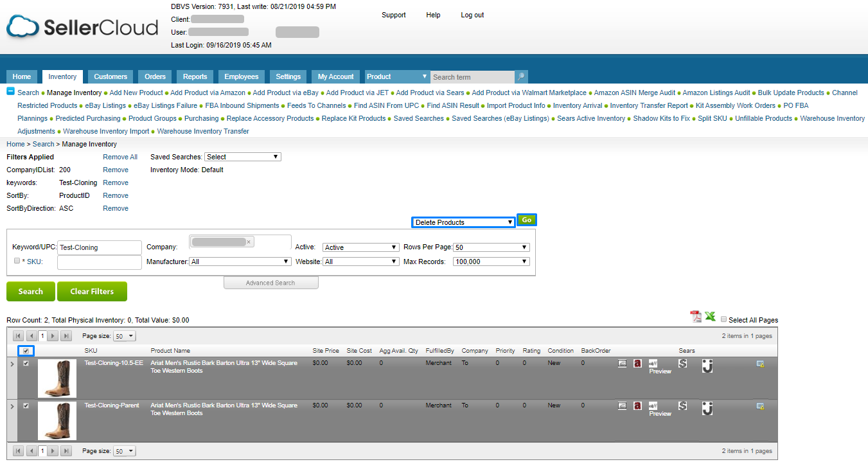Viewport: 868px width, 462px height.
Task: Open boot thumbnail for Test-Cloning-10.5-EE
Action: 57,378
